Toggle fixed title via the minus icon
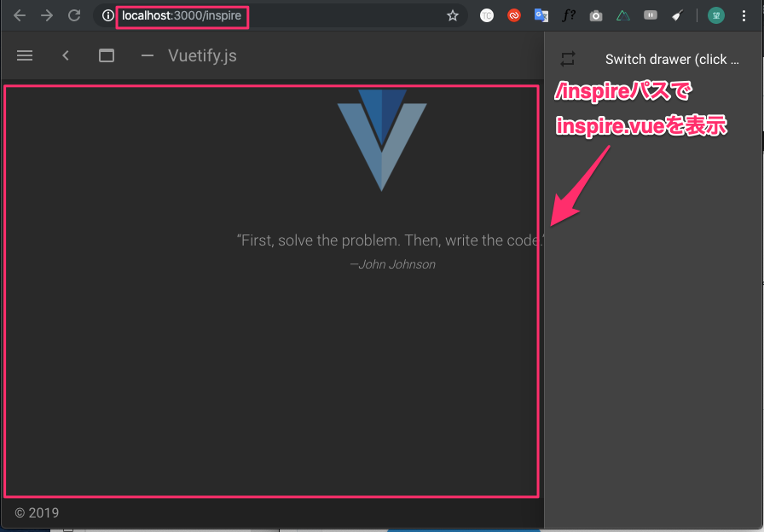764x532 pixels. (148, 55)
